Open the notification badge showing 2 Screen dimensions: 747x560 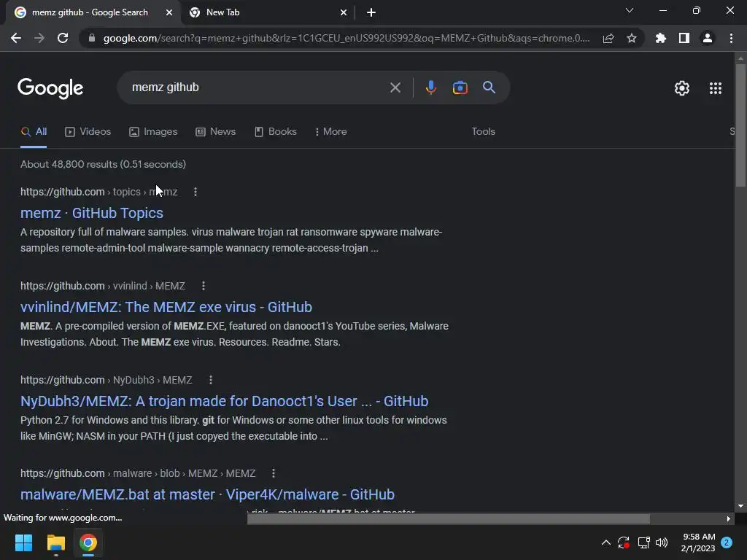coord(727,542)
